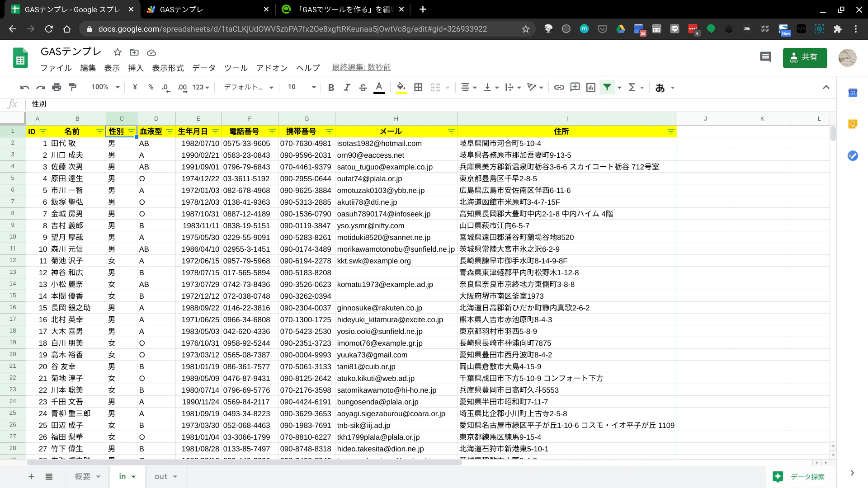Open comment history icon
Image resolution: width=868 pixels, height=488 pixels.
(765, 57)
